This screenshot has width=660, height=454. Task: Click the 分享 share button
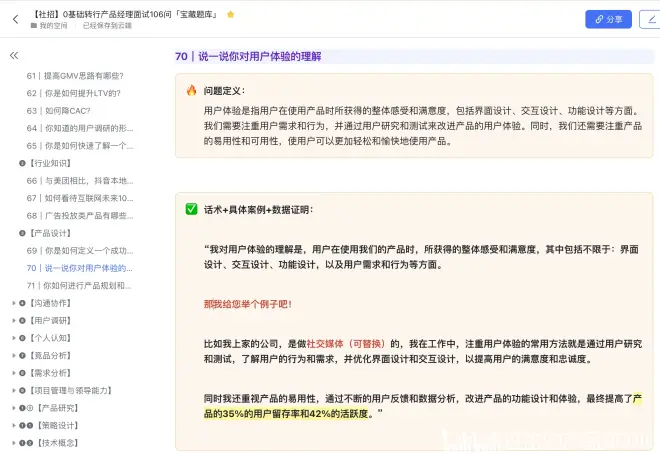(608, 19)
